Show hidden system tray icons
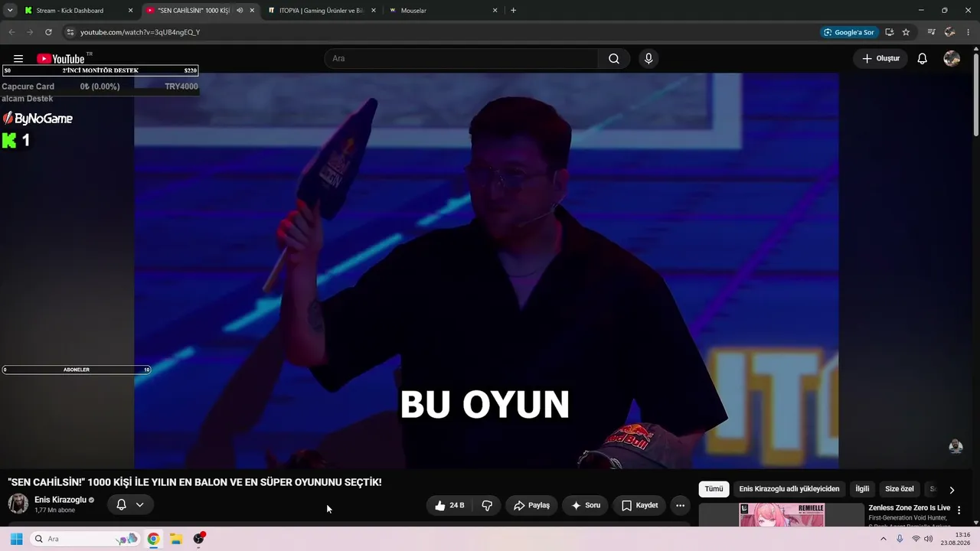Screen dimensions: 980x551 pos(883,539)
